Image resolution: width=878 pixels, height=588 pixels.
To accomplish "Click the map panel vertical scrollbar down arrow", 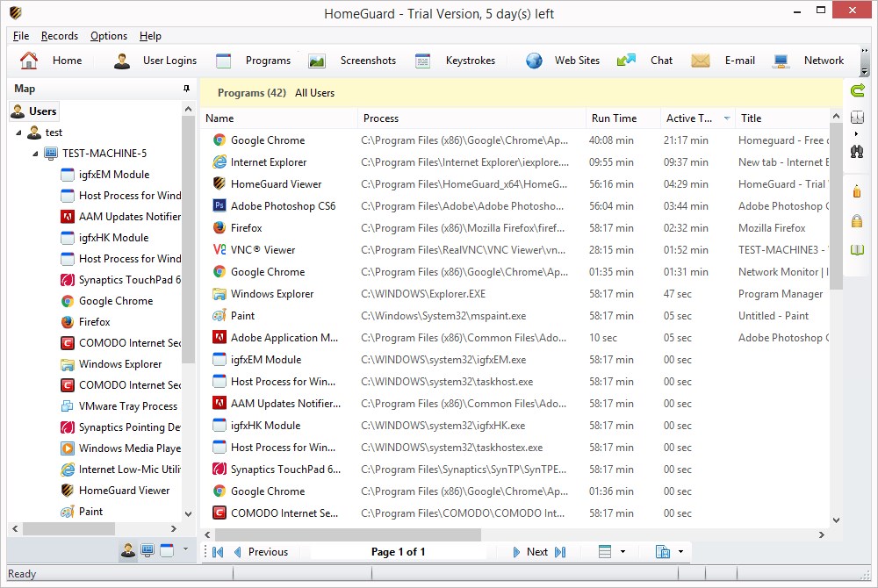I will [x=188, y=513].
